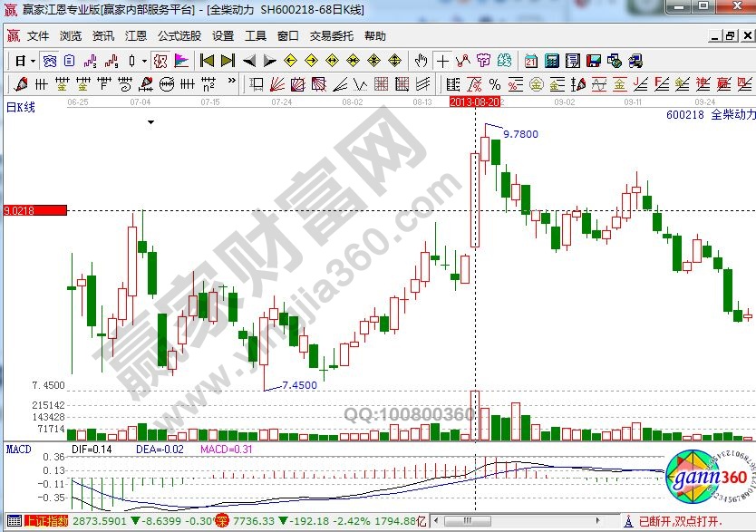Select the hand pan tool
756x532 pixels.
click(421, 61)
